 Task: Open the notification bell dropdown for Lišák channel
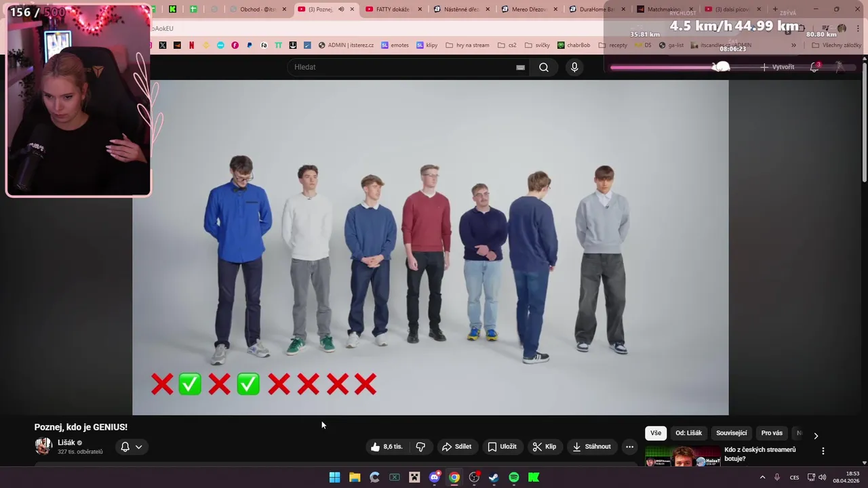[132, 447]
